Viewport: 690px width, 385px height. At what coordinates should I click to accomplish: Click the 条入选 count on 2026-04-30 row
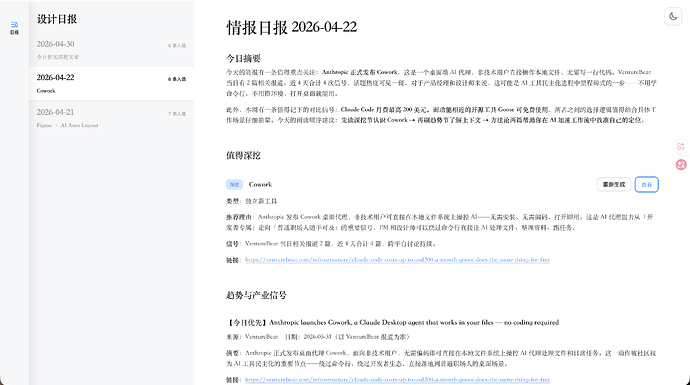[x=177, y=45]
